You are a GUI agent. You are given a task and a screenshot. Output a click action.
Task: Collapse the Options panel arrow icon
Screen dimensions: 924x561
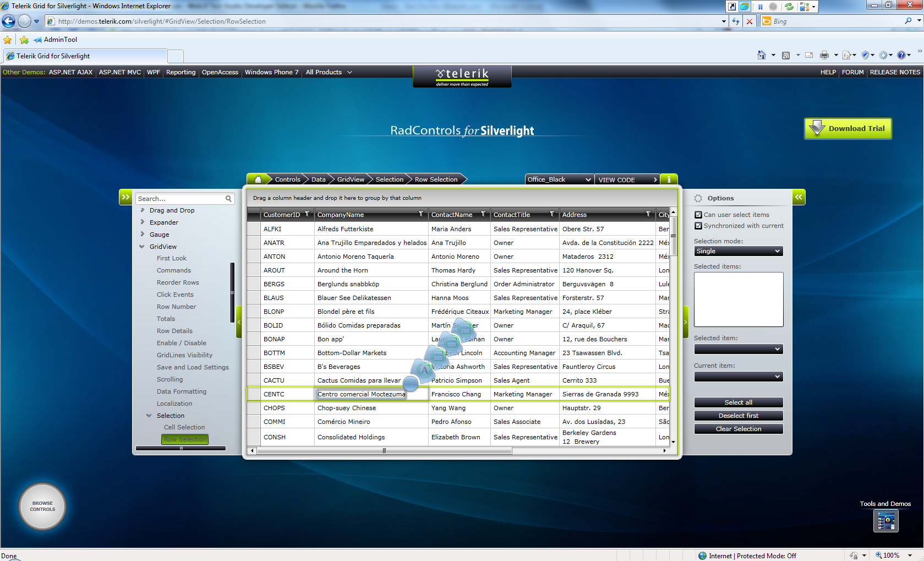coord(799,197)
